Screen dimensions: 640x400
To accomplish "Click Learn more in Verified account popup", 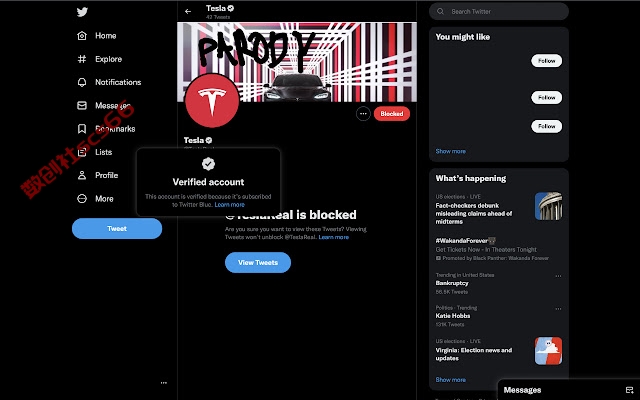I will pyautogui.click(x=230, y=204).
